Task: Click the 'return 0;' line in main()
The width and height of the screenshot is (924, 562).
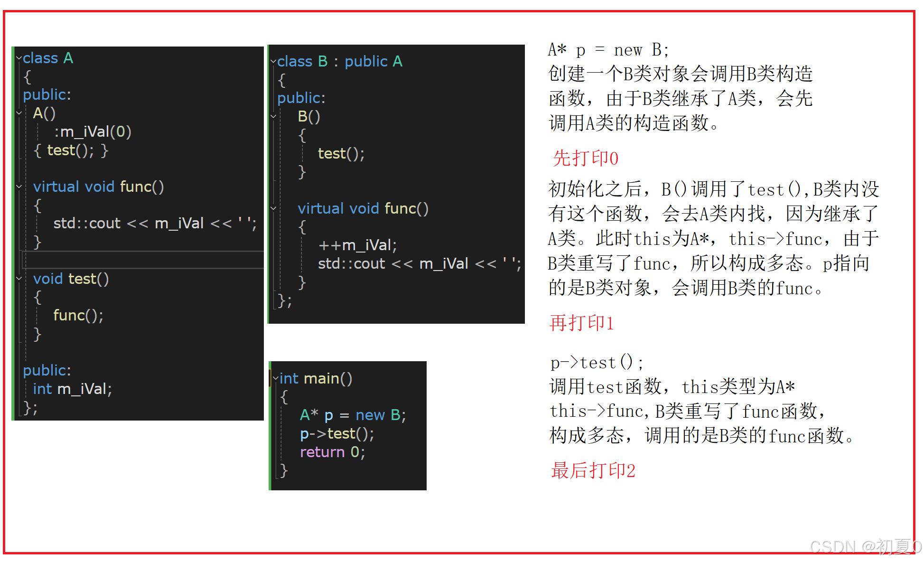Action: tap(332, 452)
